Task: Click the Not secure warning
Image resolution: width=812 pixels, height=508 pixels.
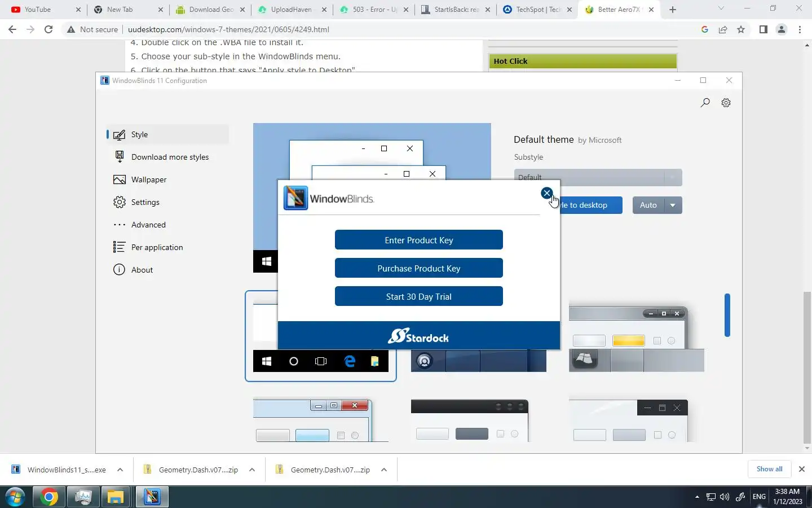Action: point(92,29)
